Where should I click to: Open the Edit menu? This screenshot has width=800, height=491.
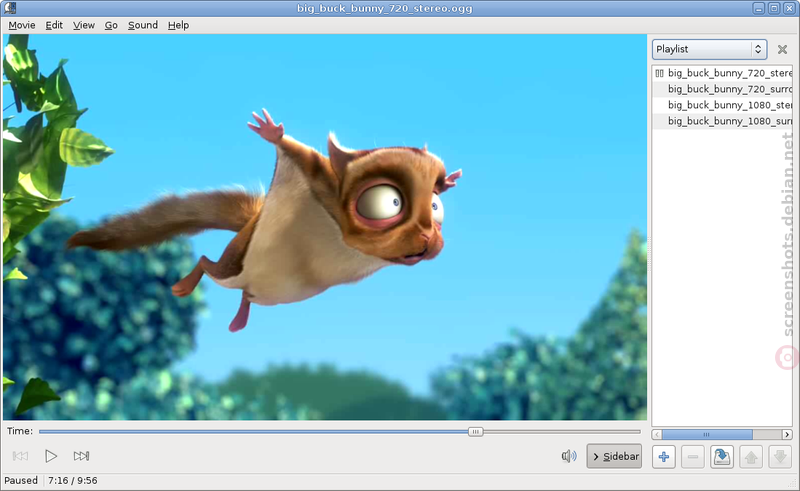[54, 25]
